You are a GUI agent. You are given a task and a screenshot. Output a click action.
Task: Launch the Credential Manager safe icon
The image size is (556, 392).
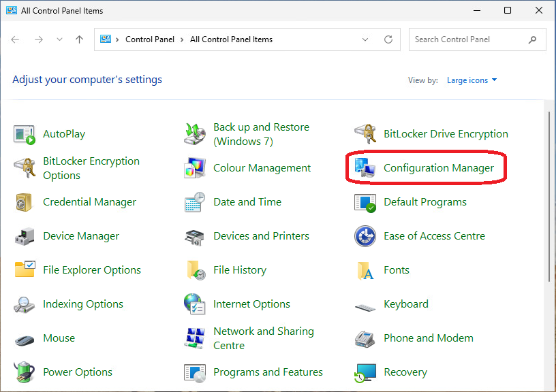pos(24,202)
